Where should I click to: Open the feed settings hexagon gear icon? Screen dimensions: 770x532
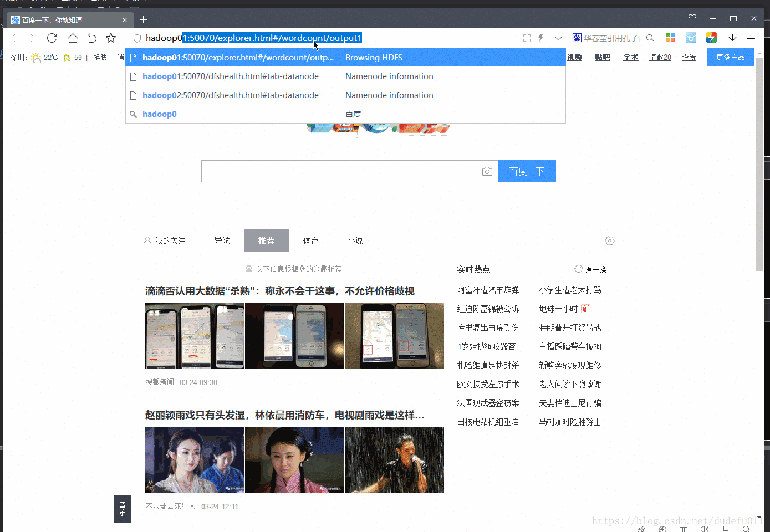(610, 241)
